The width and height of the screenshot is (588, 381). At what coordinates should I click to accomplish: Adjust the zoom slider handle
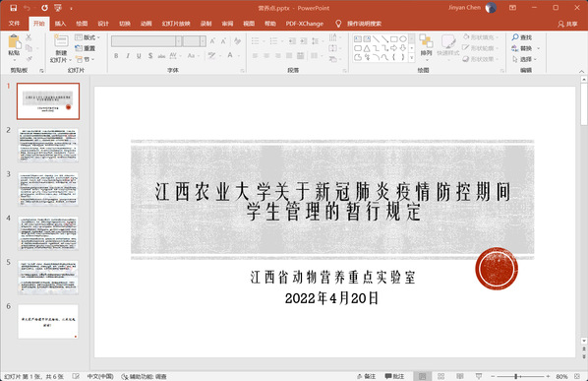516,376
